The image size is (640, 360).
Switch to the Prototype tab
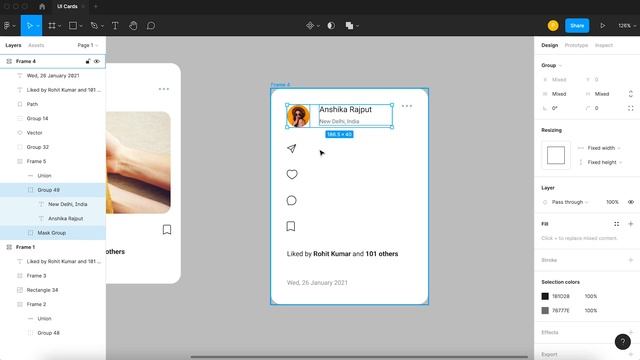pos(576,45)
